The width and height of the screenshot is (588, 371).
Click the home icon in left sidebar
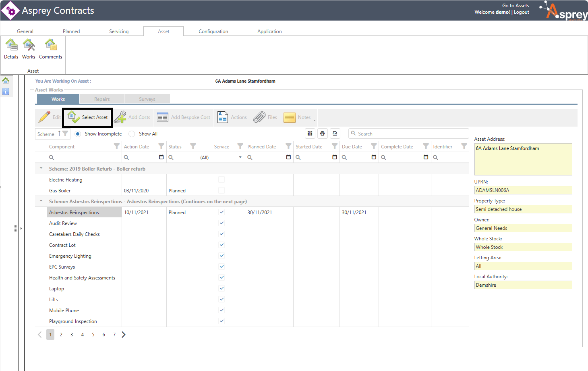tap(6, 81)
